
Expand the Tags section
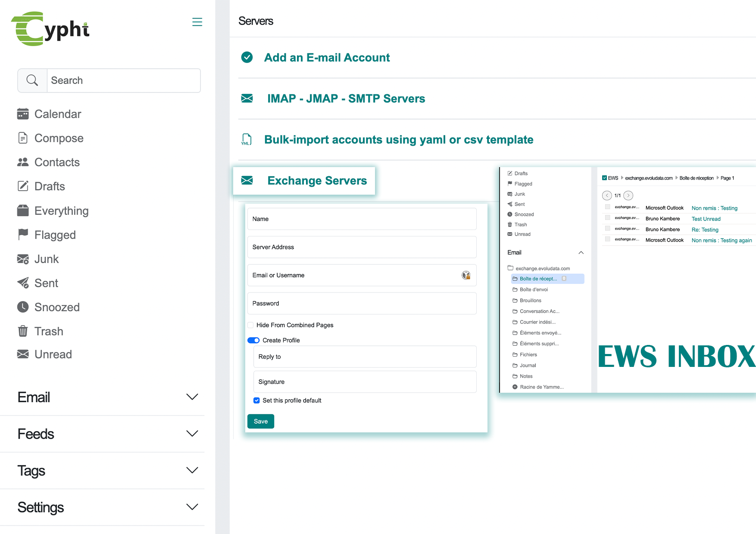[192, 470]
